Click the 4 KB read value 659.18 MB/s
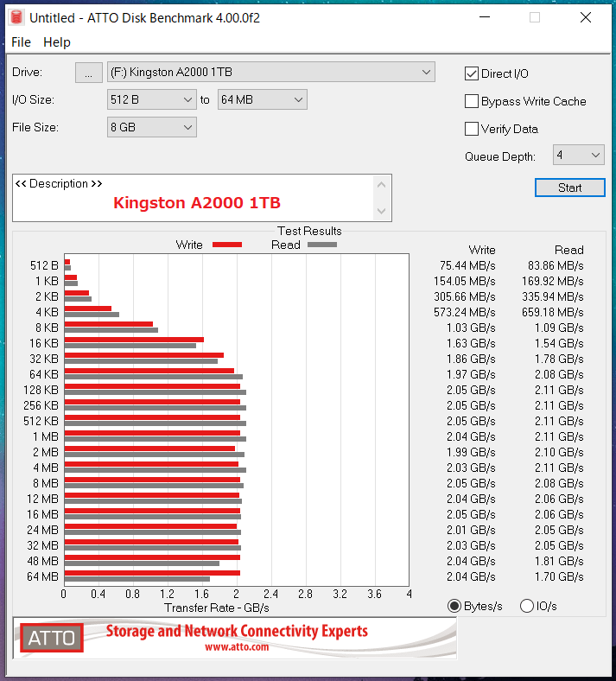The height and width of the screenshot is (681, 616). 553,312
